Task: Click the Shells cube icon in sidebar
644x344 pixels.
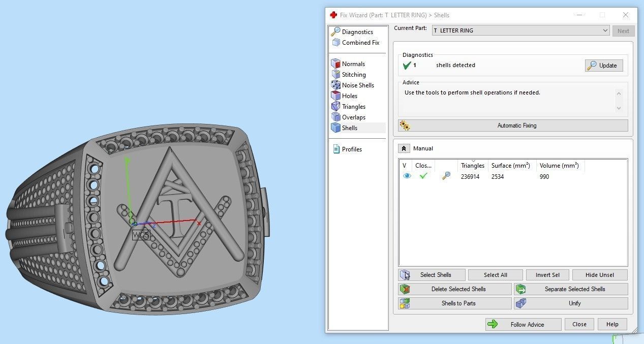Action: pos(335,128)
